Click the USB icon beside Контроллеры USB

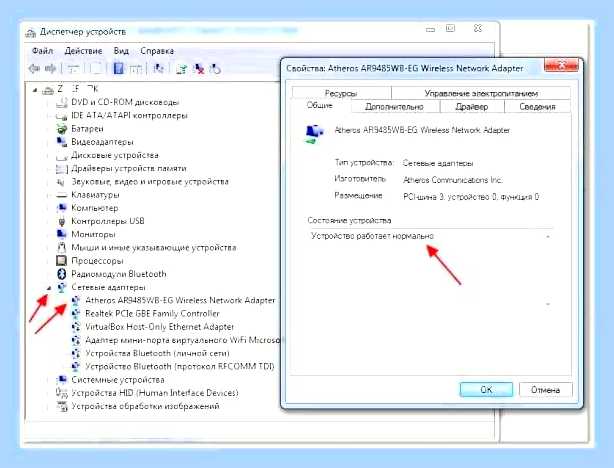click(61, 221)
